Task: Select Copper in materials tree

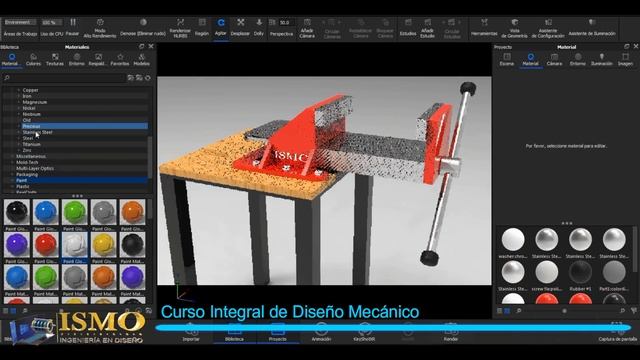Action: point(31,90)
